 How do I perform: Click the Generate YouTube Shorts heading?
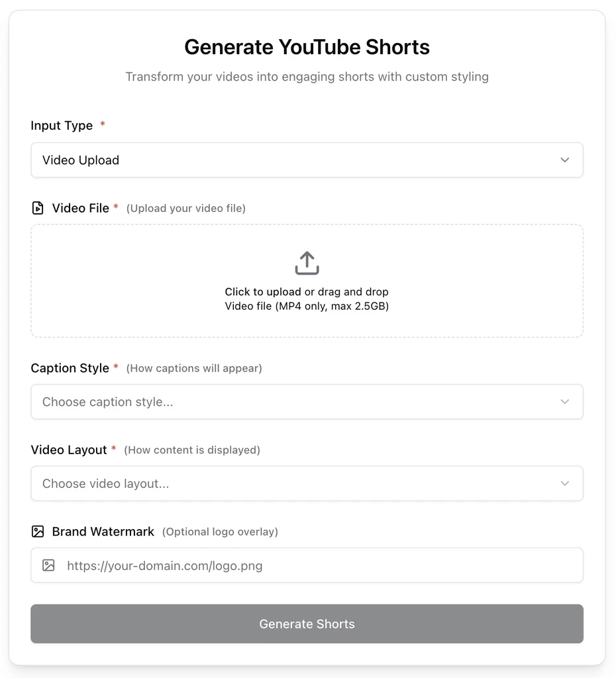[307, 48]
